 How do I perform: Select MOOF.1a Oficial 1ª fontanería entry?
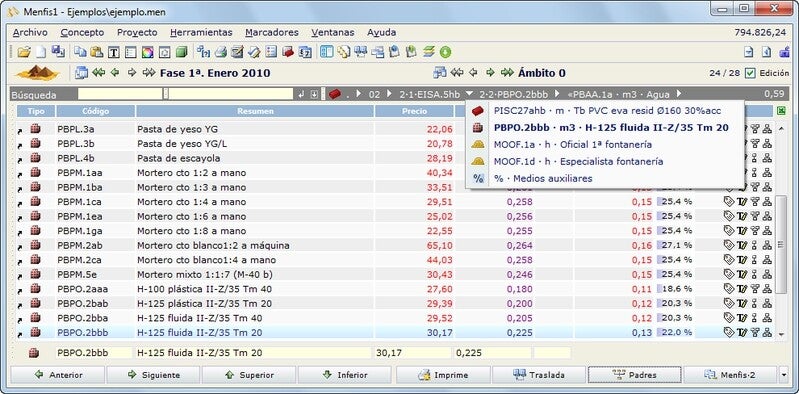(605, 145)
